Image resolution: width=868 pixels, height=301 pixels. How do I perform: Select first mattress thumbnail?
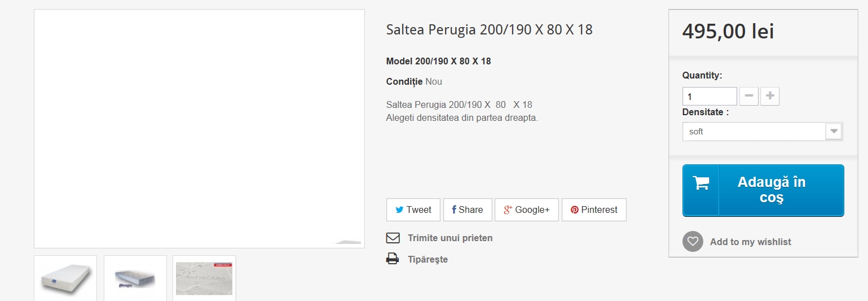(65, 278)
